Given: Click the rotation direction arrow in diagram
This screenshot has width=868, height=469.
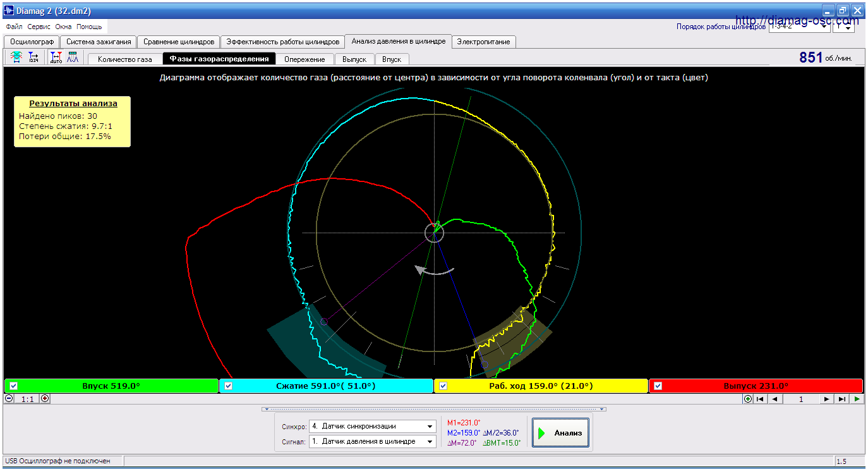Looking at the screenshot, I should (x=435, y=270).
